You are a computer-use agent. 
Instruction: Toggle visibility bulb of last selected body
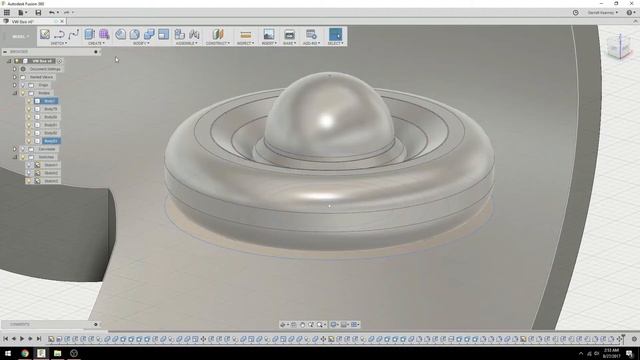pyautogui.click(x=29, y=141)
